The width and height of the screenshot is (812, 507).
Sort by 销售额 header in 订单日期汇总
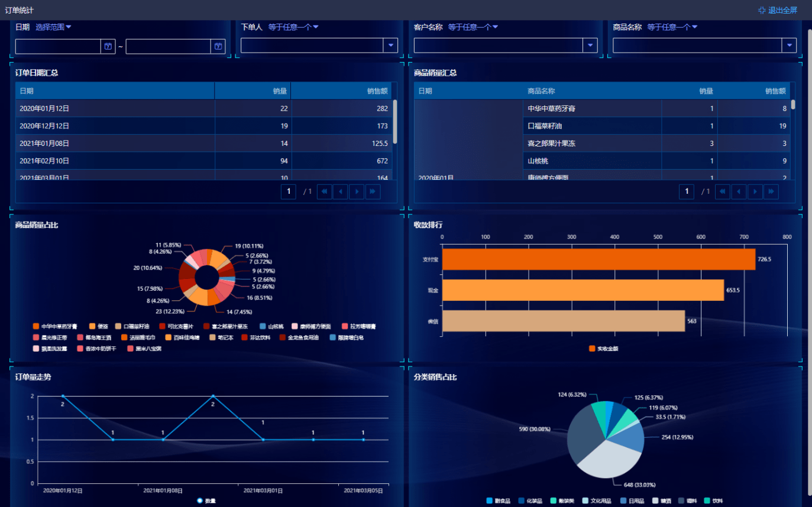341,91
